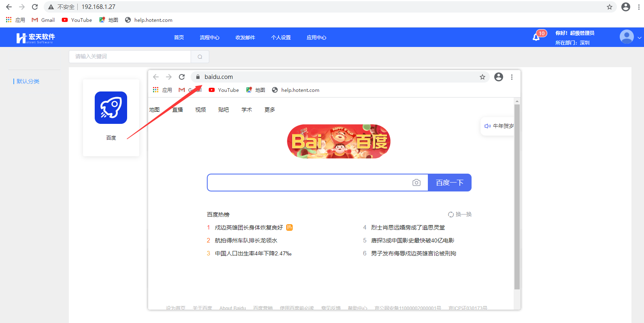The width and height of the screenshot is (644, 323).
Task: Open Baidu's 地图 navigation link above the logo
Action: [154, 110]
